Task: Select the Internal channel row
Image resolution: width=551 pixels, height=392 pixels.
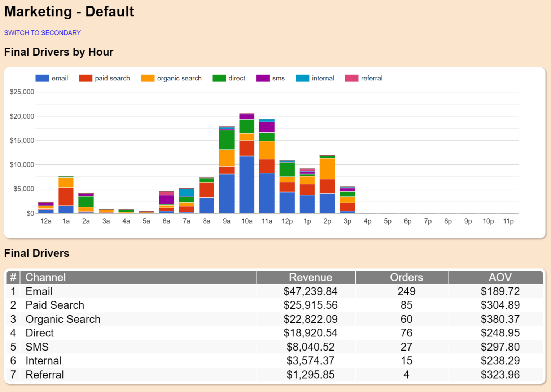Action: tap(275, 361)
